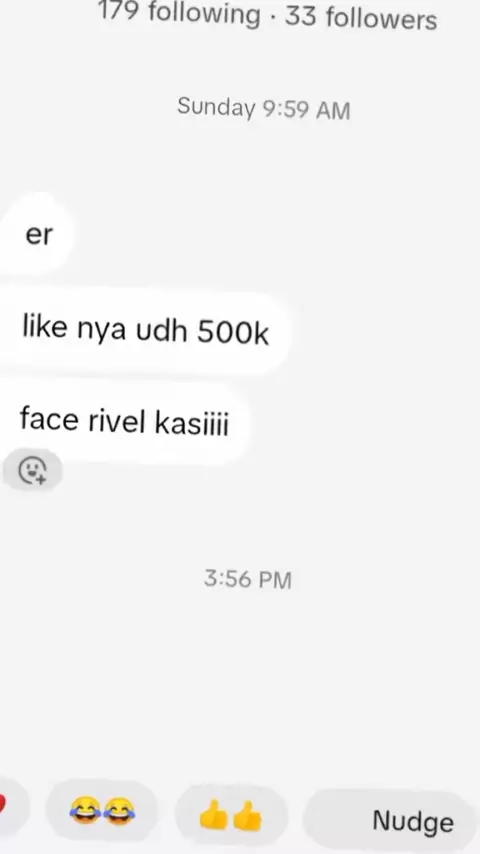Select the "face rivel kasiiii" message bubble
Screen dimensions: 480x854
coord(124,421)
